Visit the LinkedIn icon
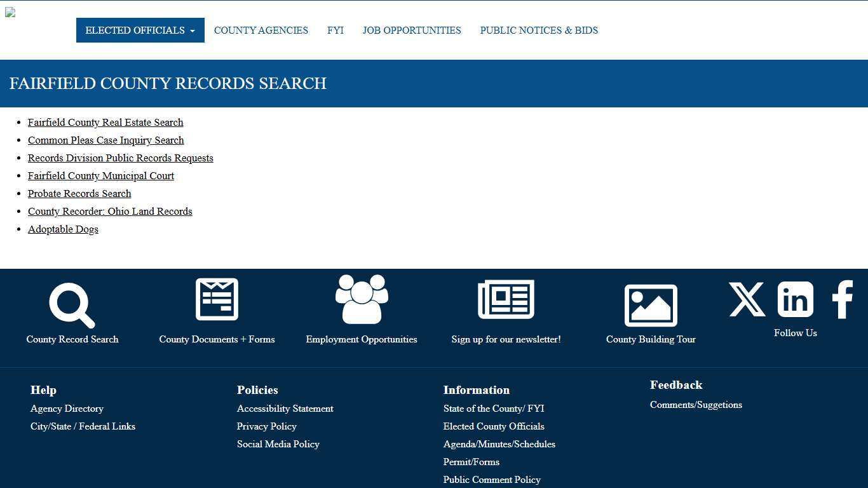 click(795, 299)
